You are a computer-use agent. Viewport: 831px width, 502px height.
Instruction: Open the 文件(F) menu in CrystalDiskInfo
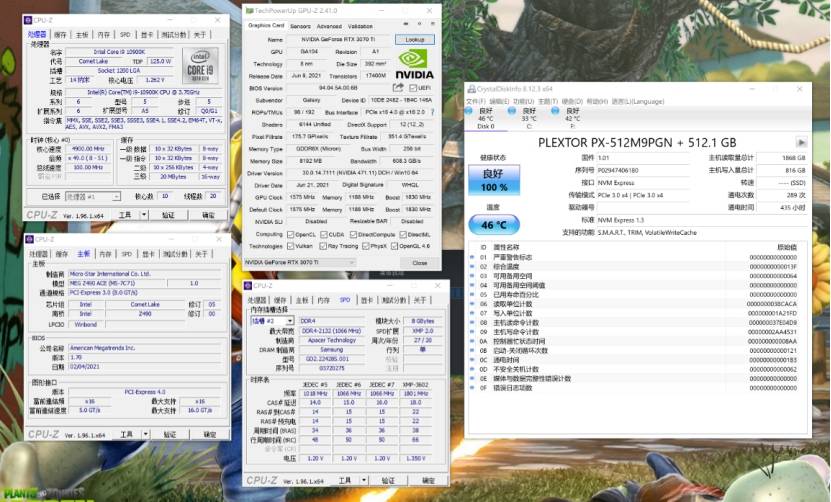[x=475, y=101]
